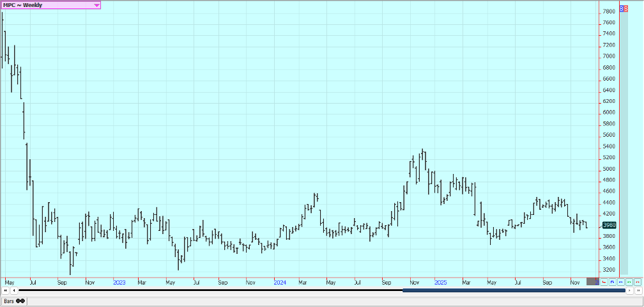Click the blue step-shaped icon at bottom right
Screen dimensions: 644x307
coord(612,281)
